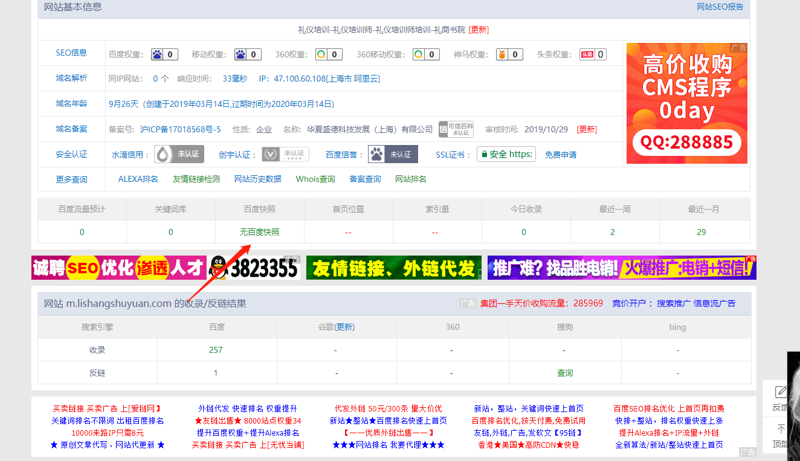Click 查询 in the 搜狗 column
This screenshot has height=461, width=800.
click(x=565, y=373)
